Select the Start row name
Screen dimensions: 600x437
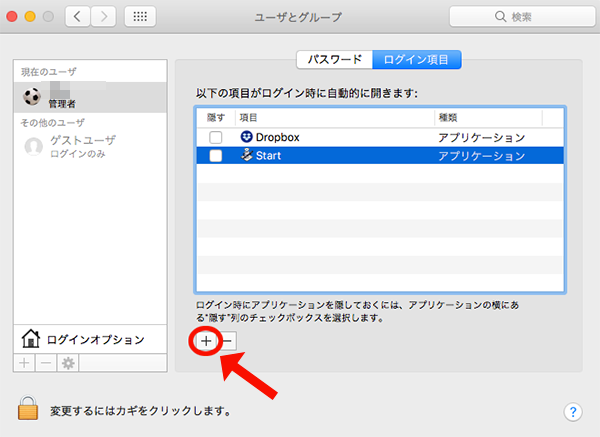click(268, 156)
